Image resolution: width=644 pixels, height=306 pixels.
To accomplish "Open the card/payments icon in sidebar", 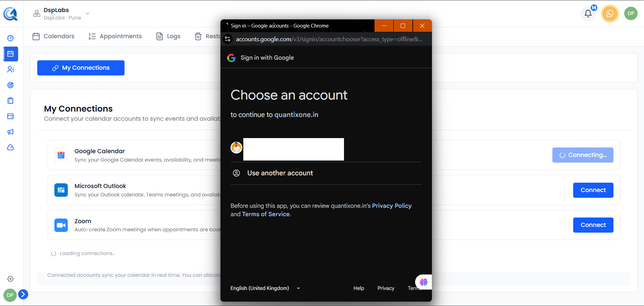I will pos(10,116).
